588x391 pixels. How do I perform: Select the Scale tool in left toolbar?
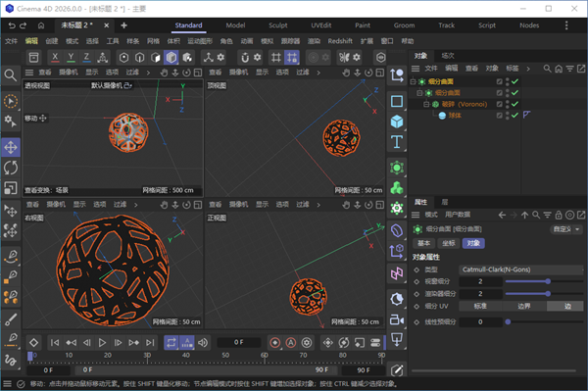[x=11, y=188]
